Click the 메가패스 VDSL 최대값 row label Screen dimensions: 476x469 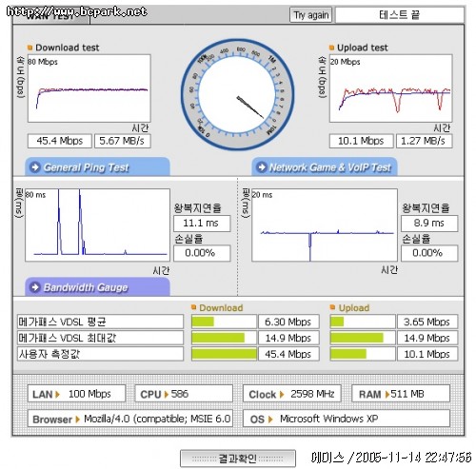[x=100, y=338]
